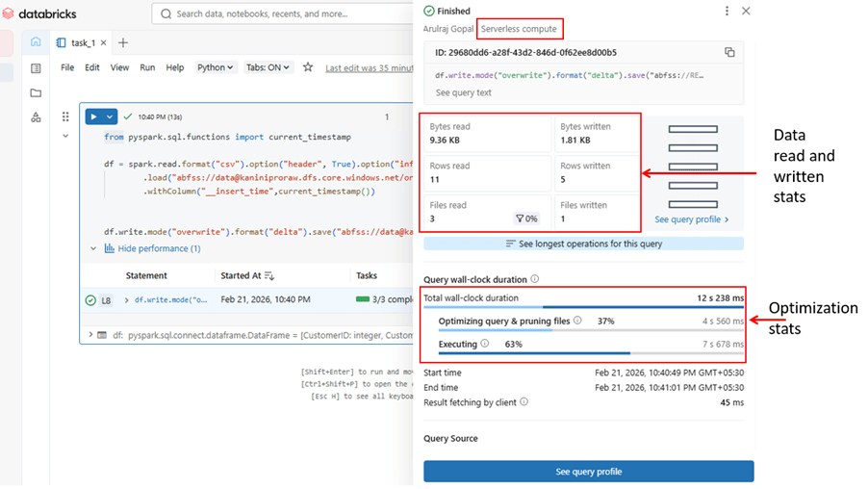868x489 pixels.
Task: Click the info icon next to Executing
Action: [485, 344]
